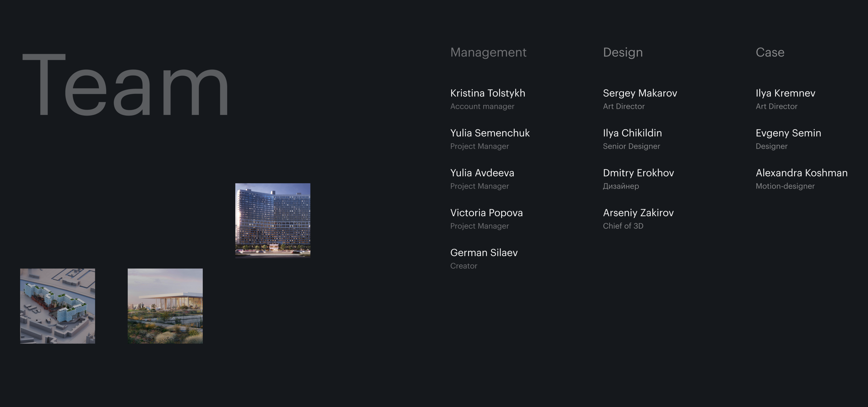Click the tall glass building thumbnail

pos(273,220)
